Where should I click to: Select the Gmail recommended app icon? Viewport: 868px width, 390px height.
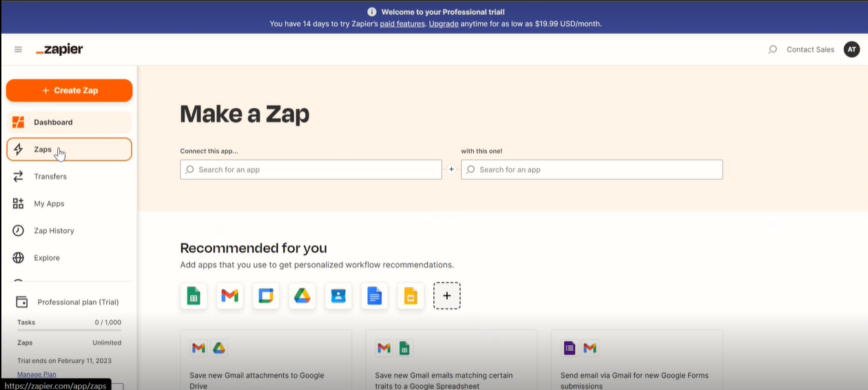229,296
